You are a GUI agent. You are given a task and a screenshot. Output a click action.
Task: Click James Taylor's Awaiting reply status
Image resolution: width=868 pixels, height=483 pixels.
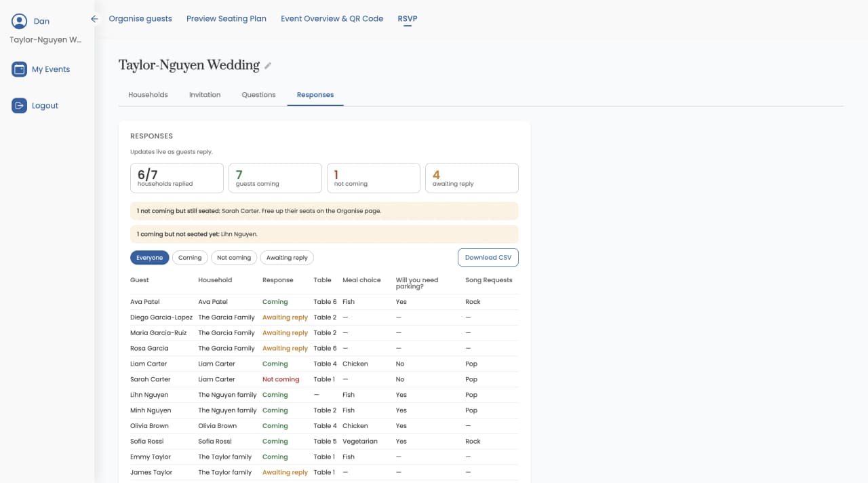coord(285,473)
